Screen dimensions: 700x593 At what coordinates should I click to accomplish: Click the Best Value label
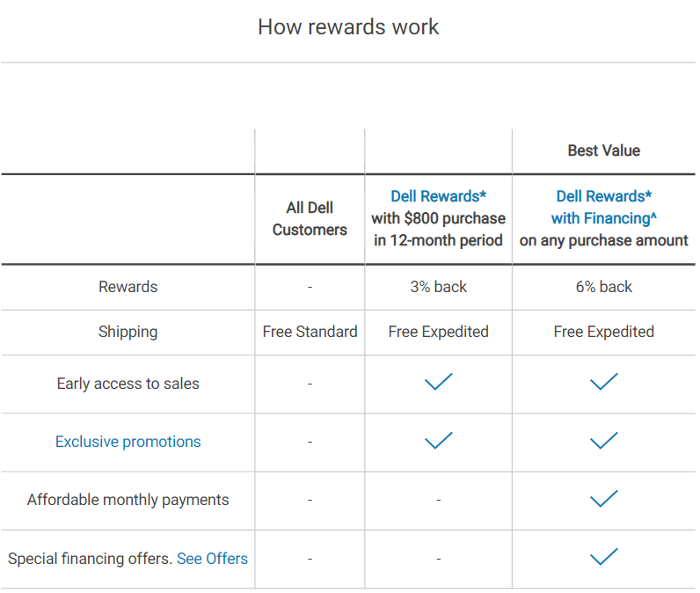(603, 150)
